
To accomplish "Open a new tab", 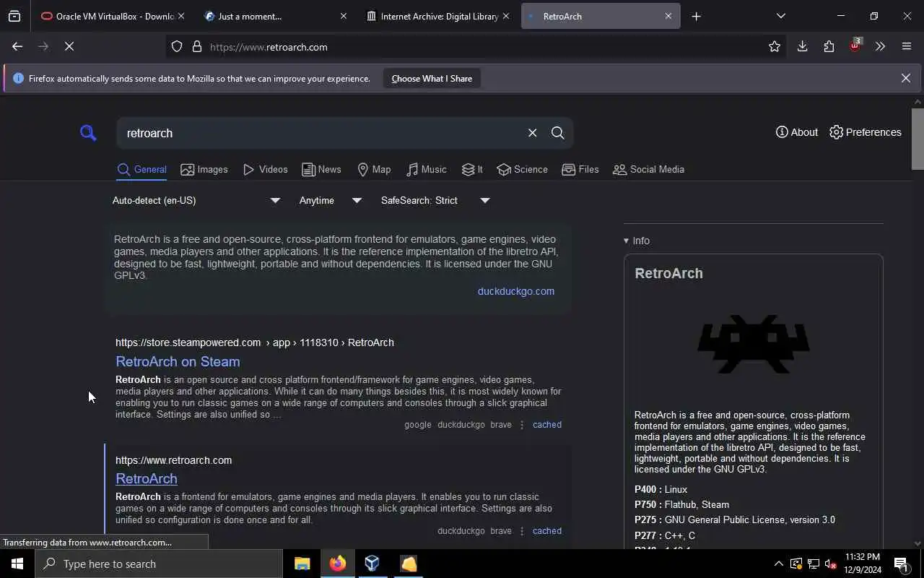I will pyautogui.click(x=696, y=16).
